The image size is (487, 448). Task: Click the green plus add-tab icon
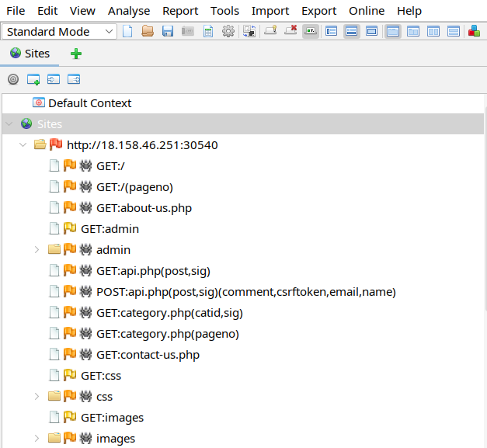[x=76, y=54]
